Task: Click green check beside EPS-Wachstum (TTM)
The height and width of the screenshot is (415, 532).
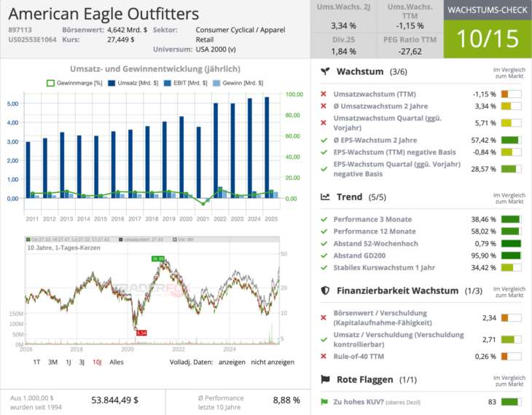Action: 324,152
